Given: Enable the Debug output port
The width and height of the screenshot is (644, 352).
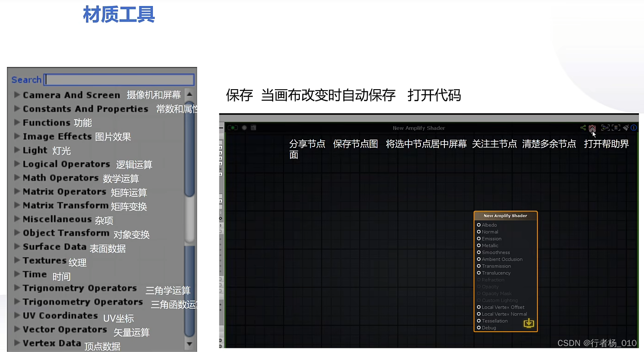Looking at the screenshot, I should tap(479, 328).
